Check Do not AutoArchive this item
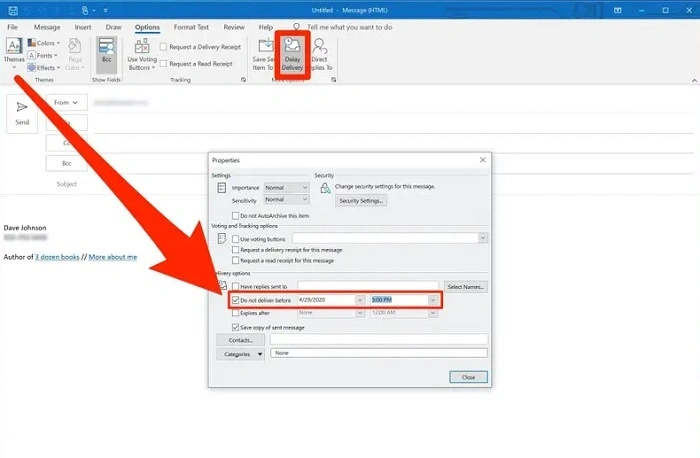This screenshot has width=700, height=458. pos(235,216)
